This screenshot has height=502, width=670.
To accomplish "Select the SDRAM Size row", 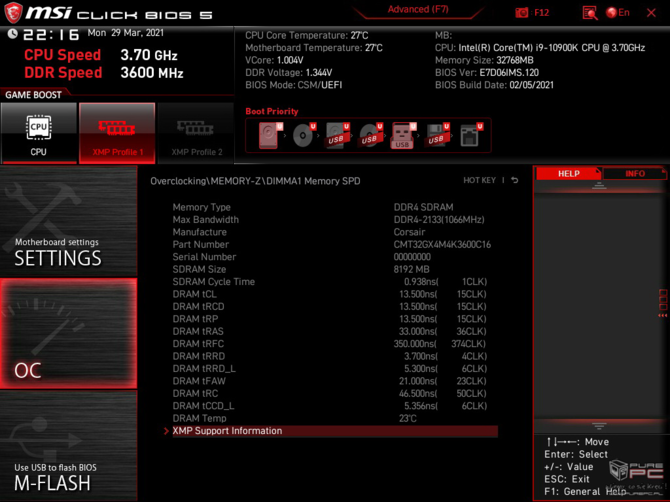I will (x=335, y=269).
